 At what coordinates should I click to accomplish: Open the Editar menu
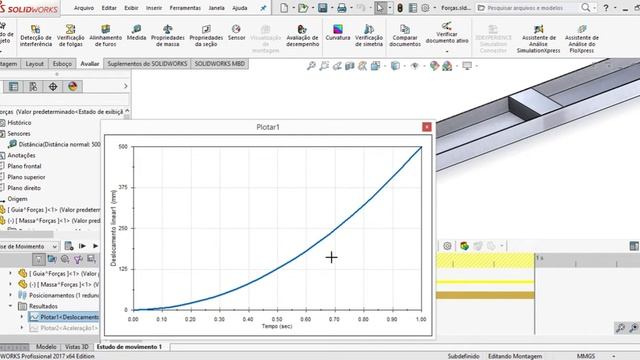coord(109,8)
